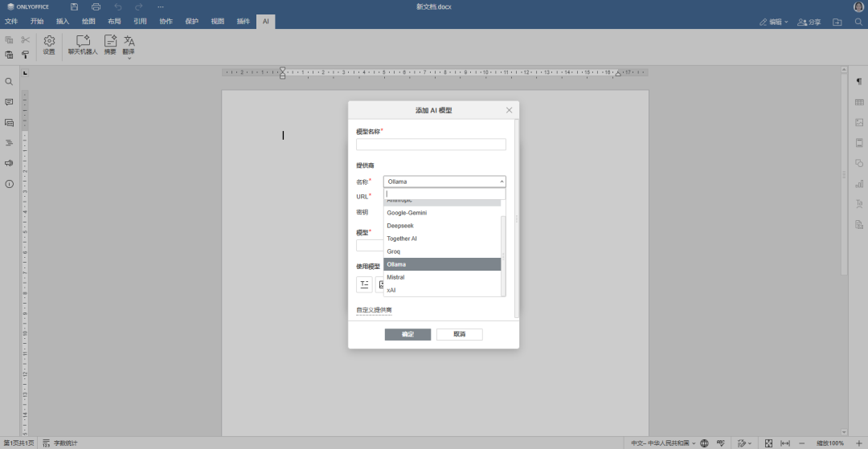This screenshot has width=868, height=449.
Task: Click the Paste icon in toolbar
Action: click(x=9, y=55)
